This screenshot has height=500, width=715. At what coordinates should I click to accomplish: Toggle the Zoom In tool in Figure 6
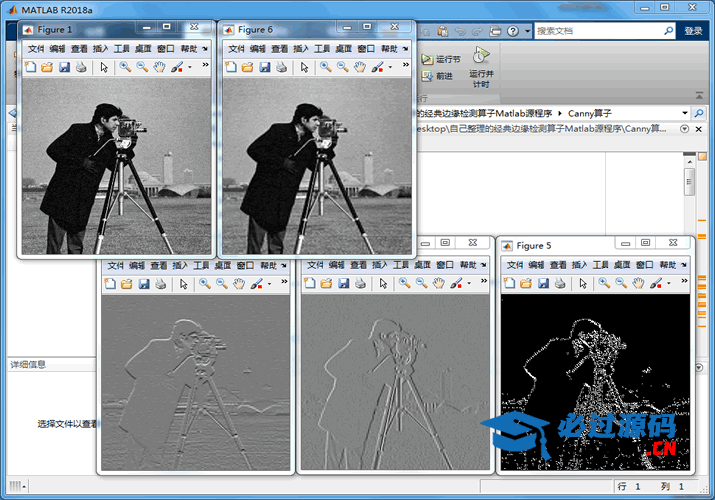[325, 67]
